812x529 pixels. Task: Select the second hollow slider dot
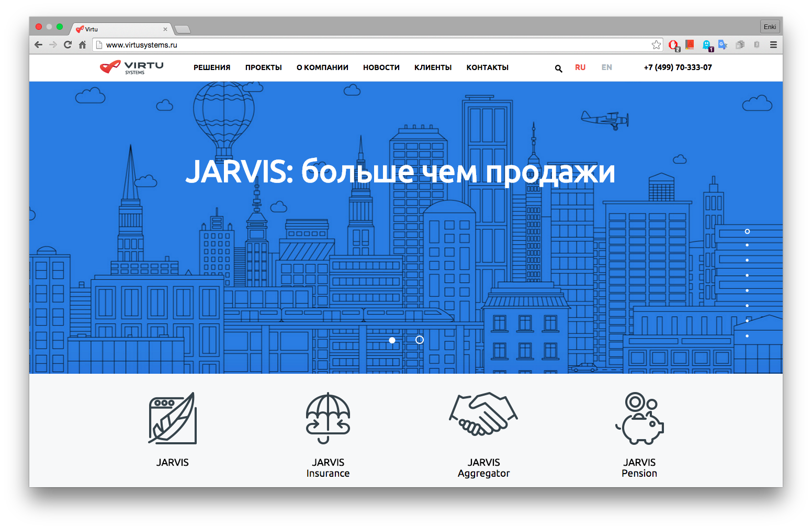coord(420,340)
